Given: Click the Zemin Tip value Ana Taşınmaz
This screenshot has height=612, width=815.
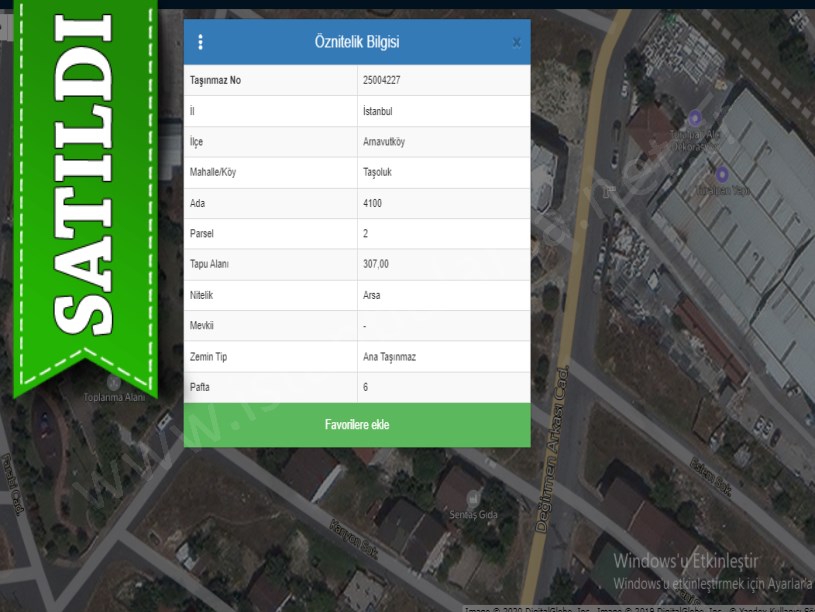Looking at the screenshot, I should 390,356.
